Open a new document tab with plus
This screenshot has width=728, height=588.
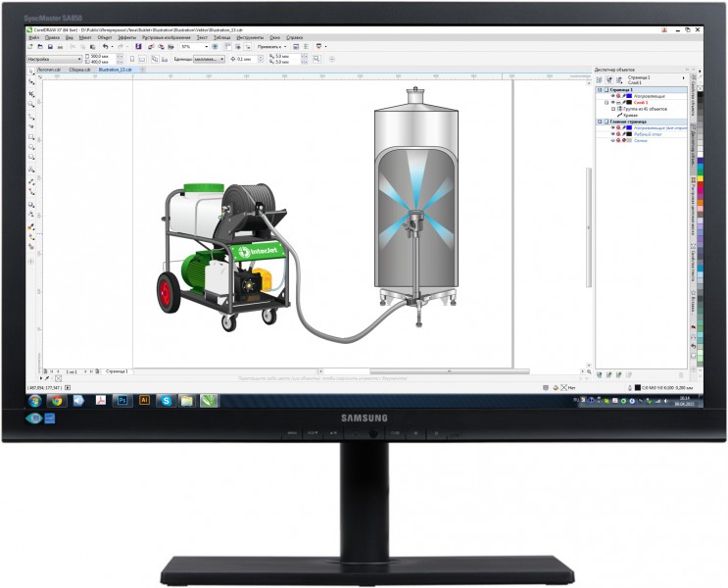pos(142,70)
